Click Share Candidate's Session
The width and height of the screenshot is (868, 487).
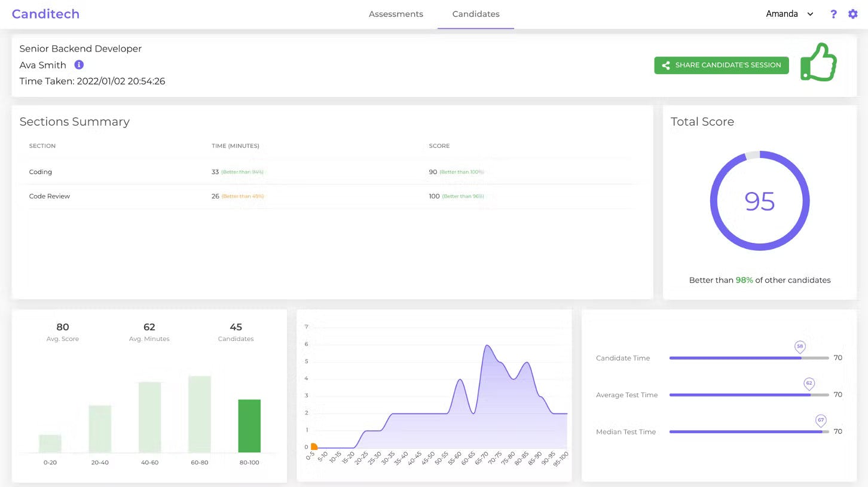coord(721,65)
